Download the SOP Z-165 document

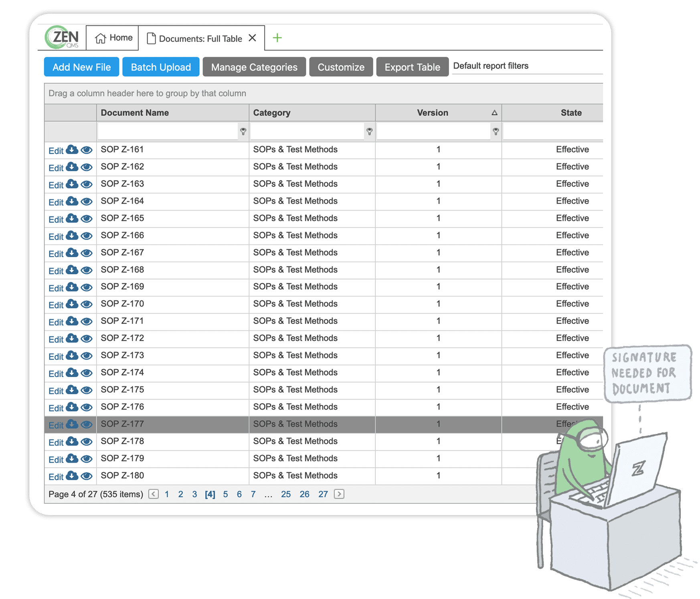click(72, 218)
